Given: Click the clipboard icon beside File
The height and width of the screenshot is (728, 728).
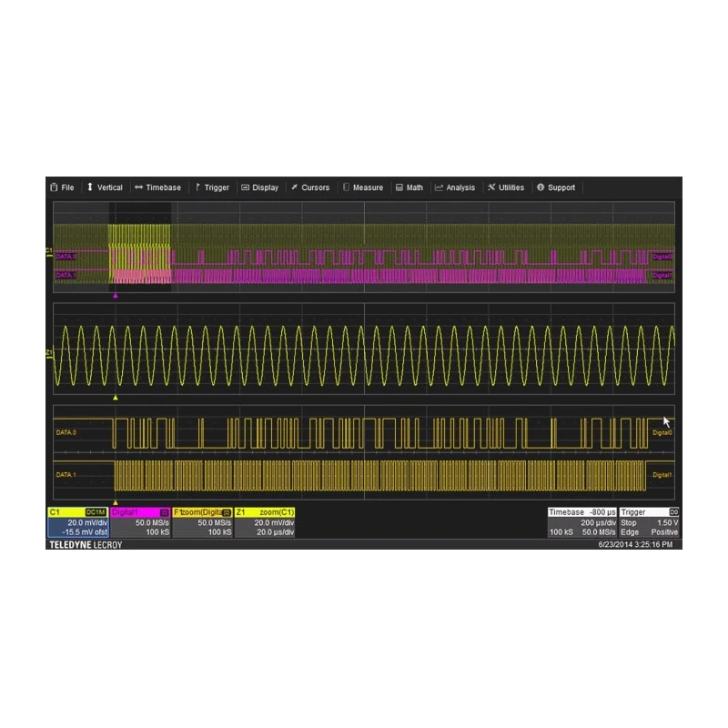Looking at the screenshot, I should coord(54,187).
